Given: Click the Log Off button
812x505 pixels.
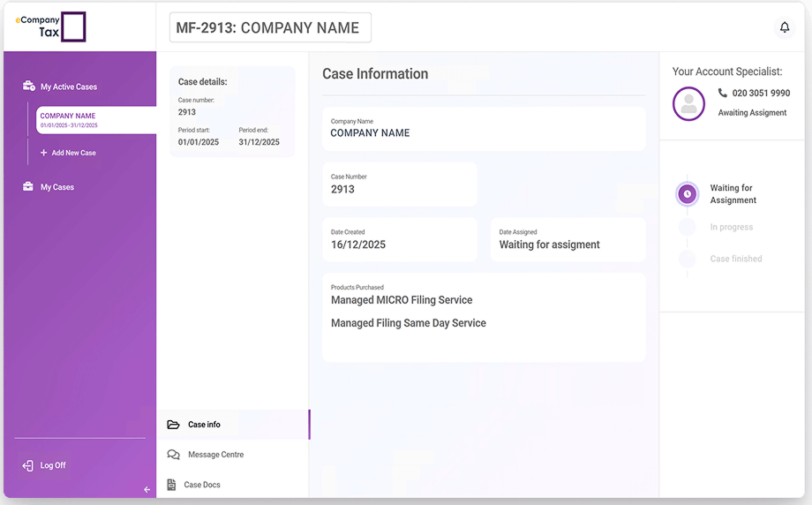Looking at the screenshot, I should (53, 465).
